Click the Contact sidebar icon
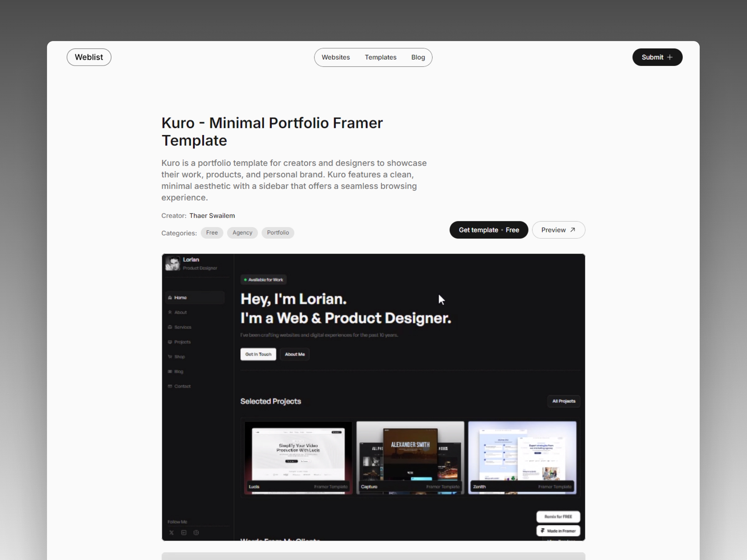The height and width of the screenshot is (560, 747). pyautogui.click(x=170, y=386)
